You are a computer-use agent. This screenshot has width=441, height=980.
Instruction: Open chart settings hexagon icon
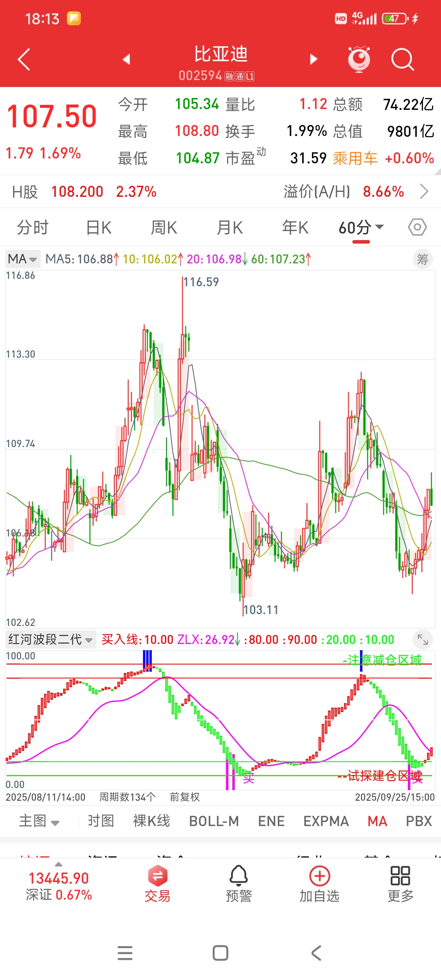pyautogui.click(x=417, y=227)
